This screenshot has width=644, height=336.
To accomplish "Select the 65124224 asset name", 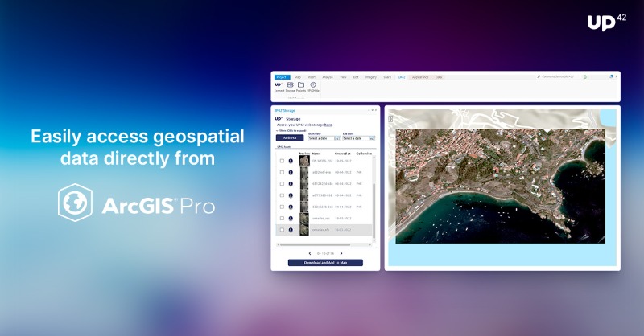I will (323, 184).
